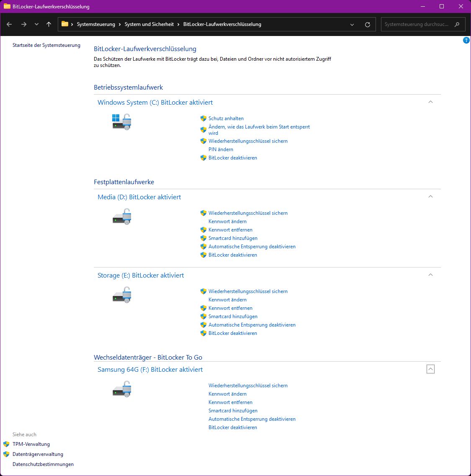Select System und Sicherheit breadcrumb

coord(149,24)
